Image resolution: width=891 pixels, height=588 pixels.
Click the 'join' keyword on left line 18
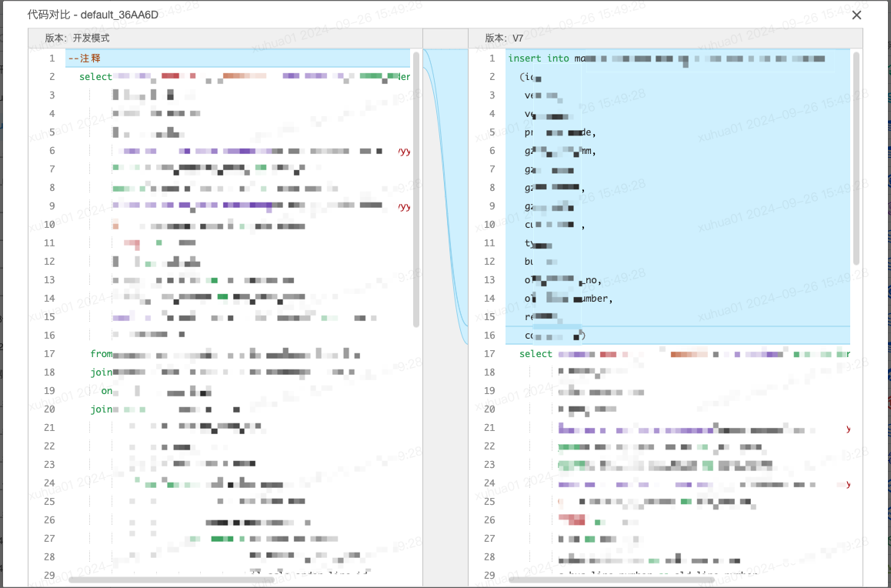(x=101, y=373)
